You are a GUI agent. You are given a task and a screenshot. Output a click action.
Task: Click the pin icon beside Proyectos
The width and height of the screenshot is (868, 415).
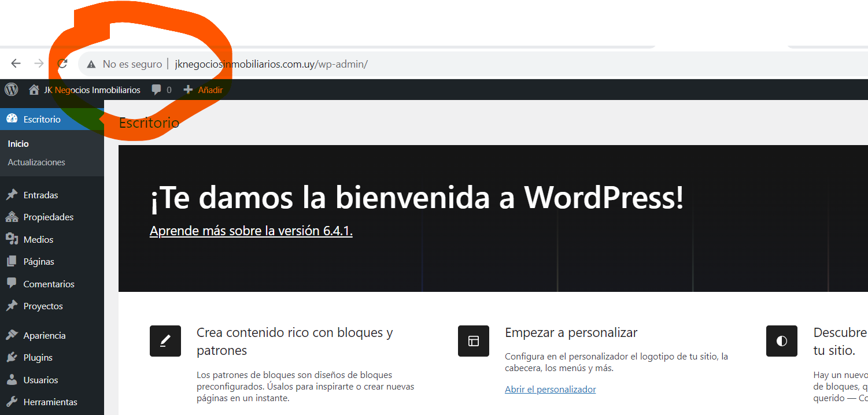pyautogui.click(x=12, y=306)
